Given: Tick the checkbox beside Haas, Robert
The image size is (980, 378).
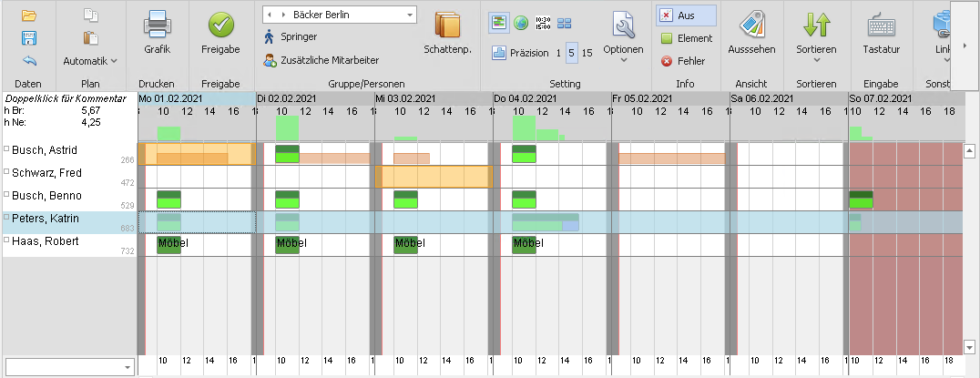Looking at the screenshot, I should [x=7, y=240].
